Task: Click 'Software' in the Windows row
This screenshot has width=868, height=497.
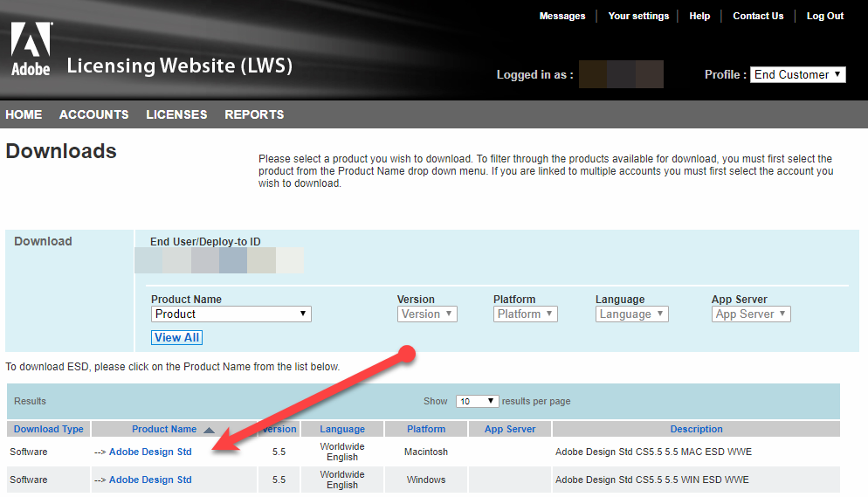Action: pyautogui.click(x=28, y=480)
